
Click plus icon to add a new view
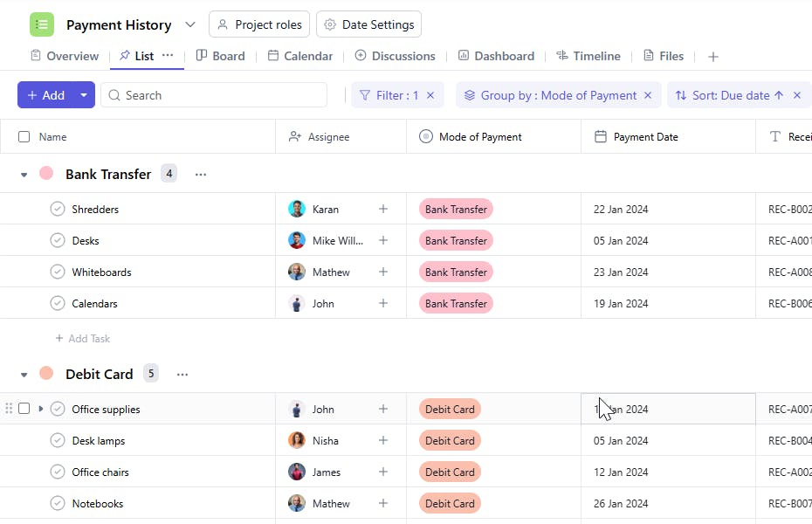[x=713, y=57]
